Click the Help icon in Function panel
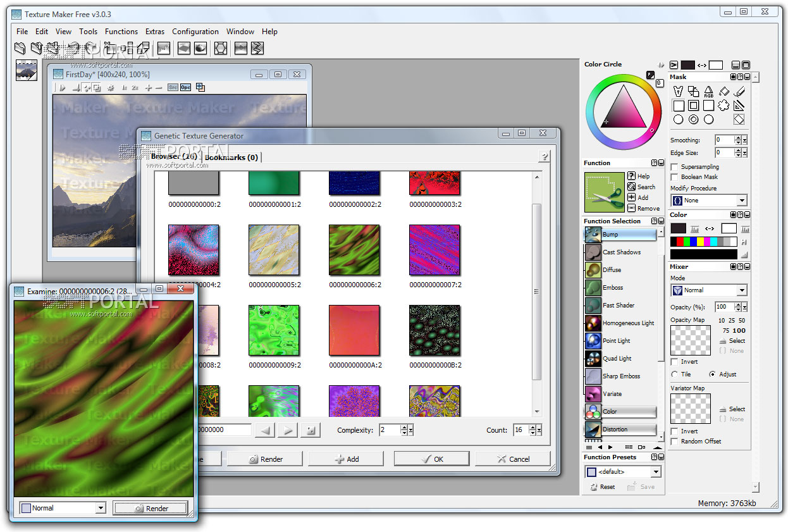The image size is (788, 532). tap(631, 176)
